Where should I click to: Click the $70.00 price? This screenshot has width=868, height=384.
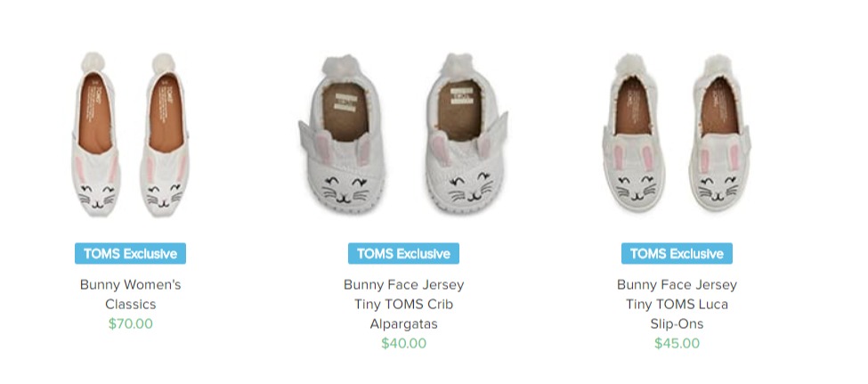pos(131,324)
